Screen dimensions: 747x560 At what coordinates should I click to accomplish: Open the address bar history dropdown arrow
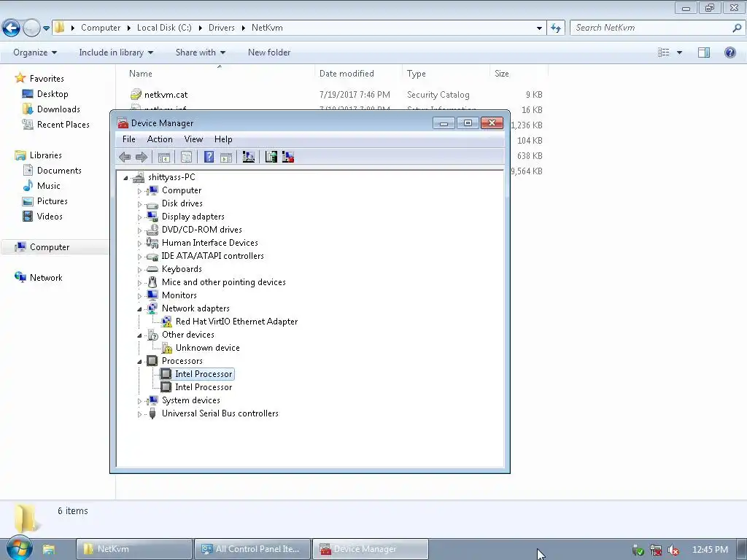(x=539, y=28)
